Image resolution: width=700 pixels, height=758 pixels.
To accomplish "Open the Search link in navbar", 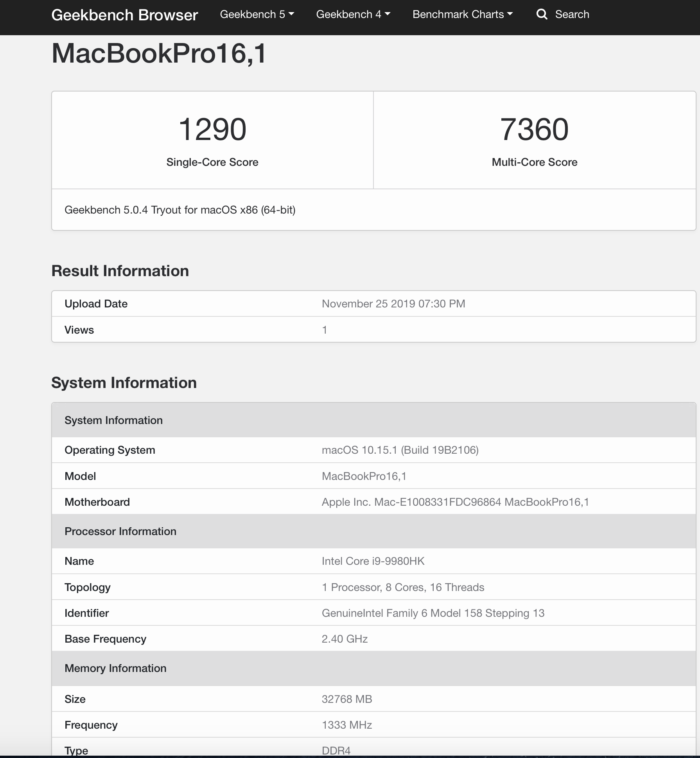I will [572, 14].
